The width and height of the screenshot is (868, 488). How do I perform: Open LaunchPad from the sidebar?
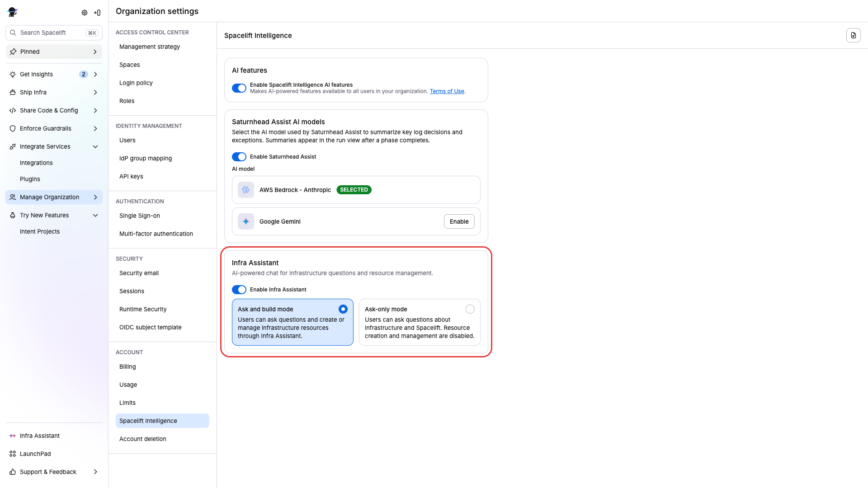[x=35, y=454]
